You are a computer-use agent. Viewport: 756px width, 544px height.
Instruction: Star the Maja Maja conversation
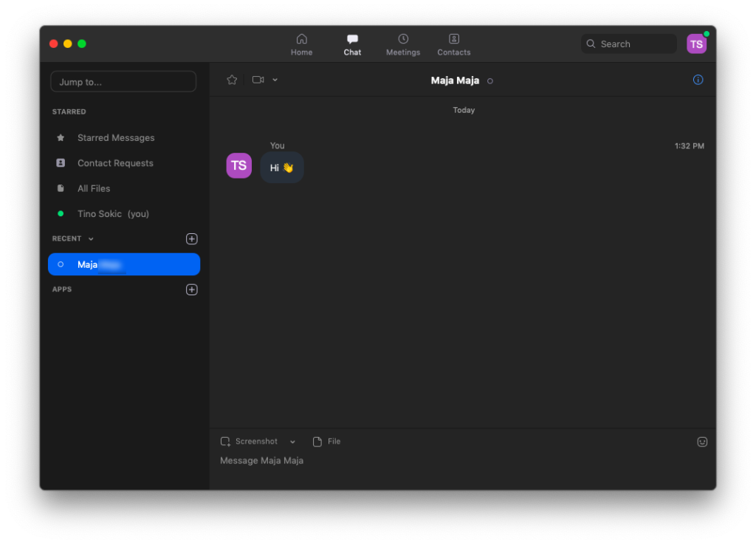click(232, 80)
